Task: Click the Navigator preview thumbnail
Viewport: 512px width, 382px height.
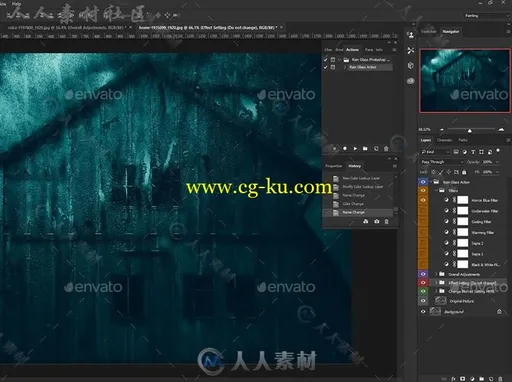Action: tap(464, 81)
